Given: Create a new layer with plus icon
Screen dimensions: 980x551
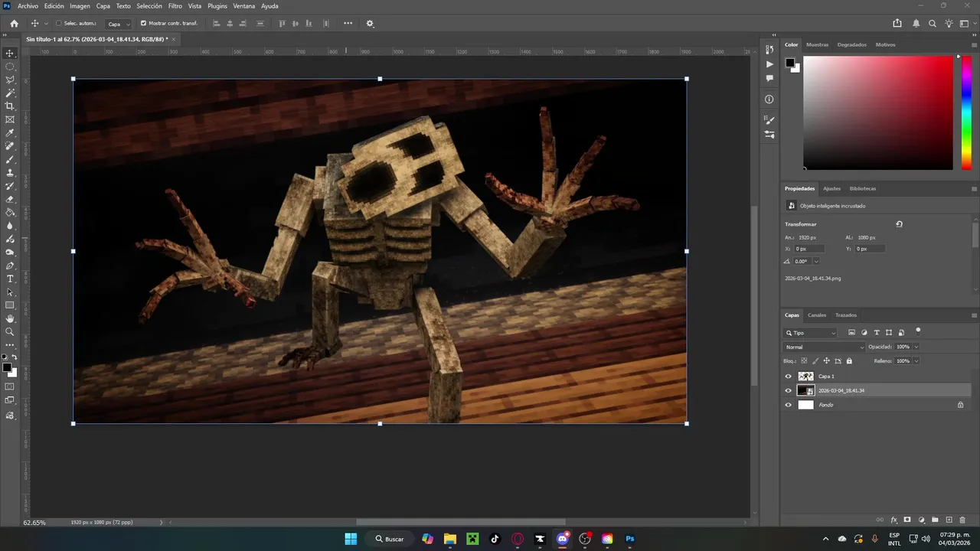Looking at the screenshot, I should [x=949, y=520].
